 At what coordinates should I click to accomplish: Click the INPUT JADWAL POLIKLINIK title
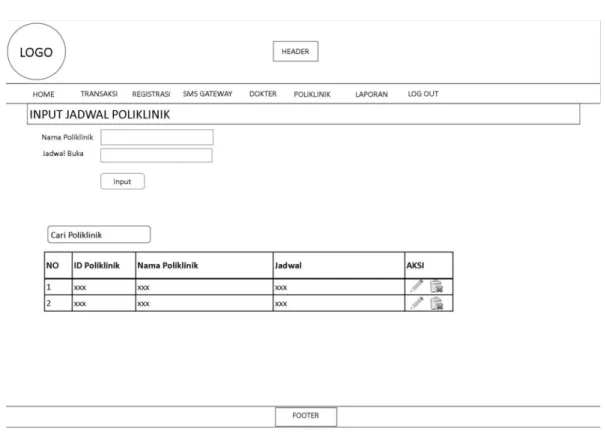100,114
